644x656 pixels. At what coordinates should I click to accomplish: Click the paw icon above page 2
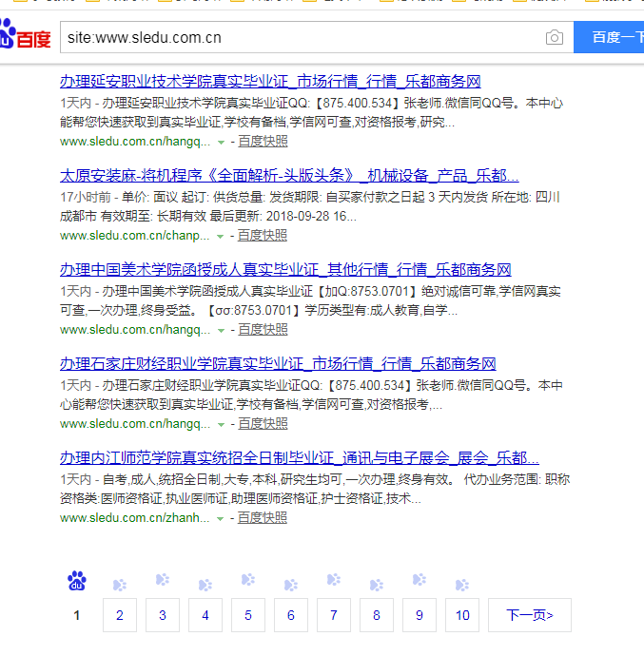click(120, 585)
